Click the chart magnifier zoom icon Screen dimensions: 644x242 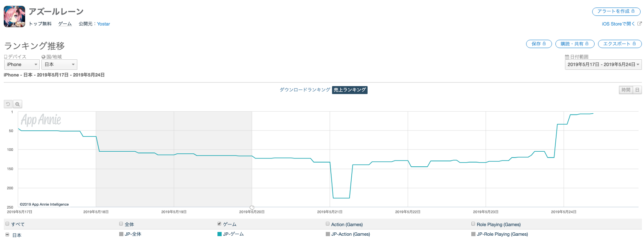(x=18, y=104)
